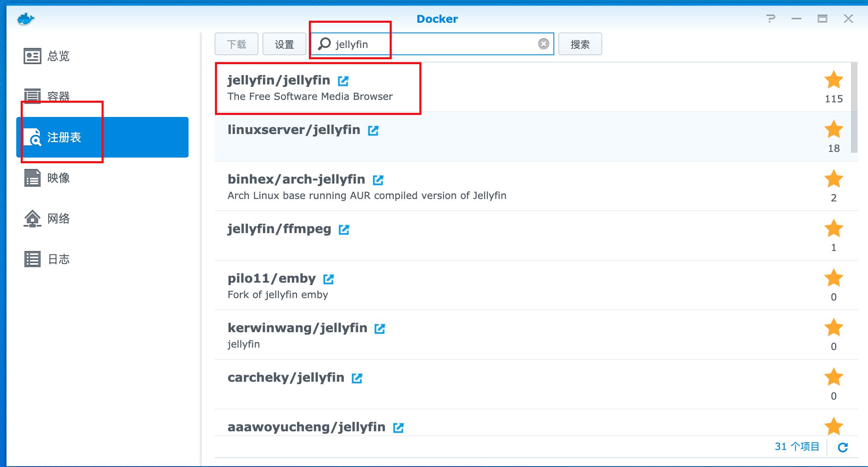Open the Overview (总览) sidebar section

point(102,56)
